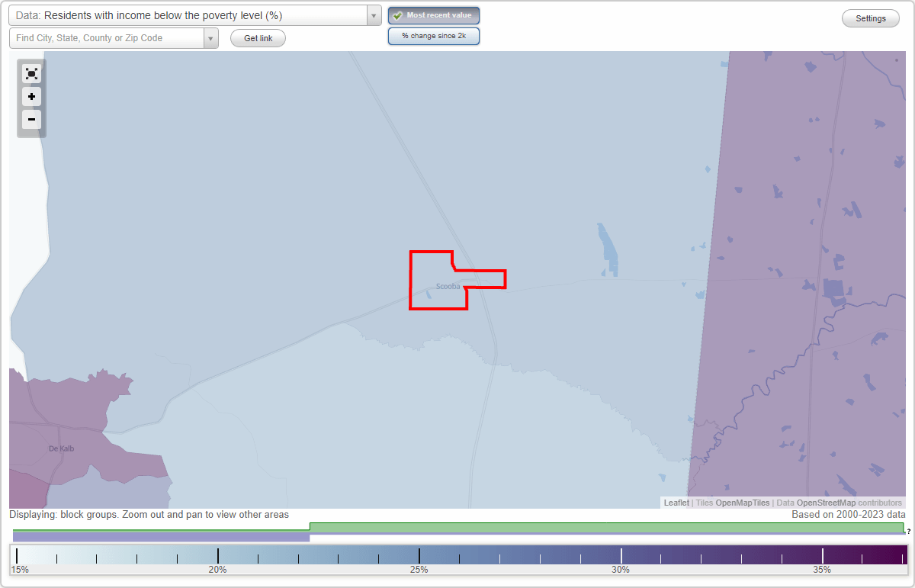Click the zoom out map control
This screenshot has height=588, width=915.
pos(31,119)
